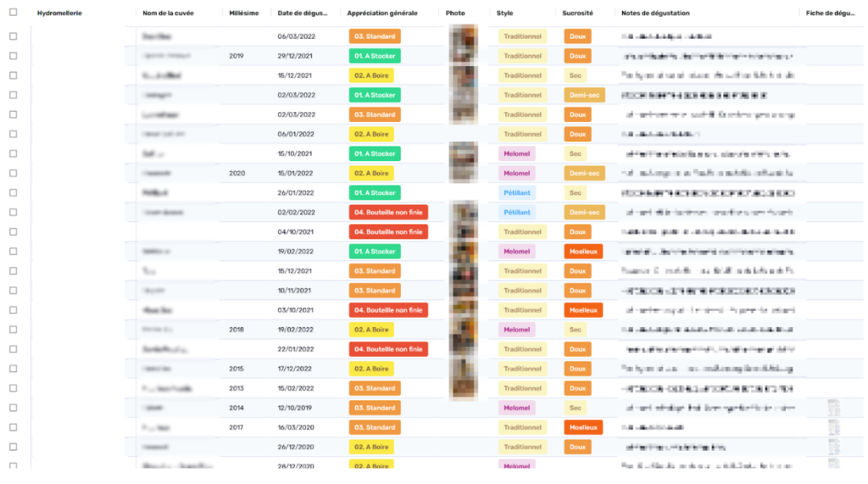Open the Millésime column header
868x484 pixels.
point(243,14)
